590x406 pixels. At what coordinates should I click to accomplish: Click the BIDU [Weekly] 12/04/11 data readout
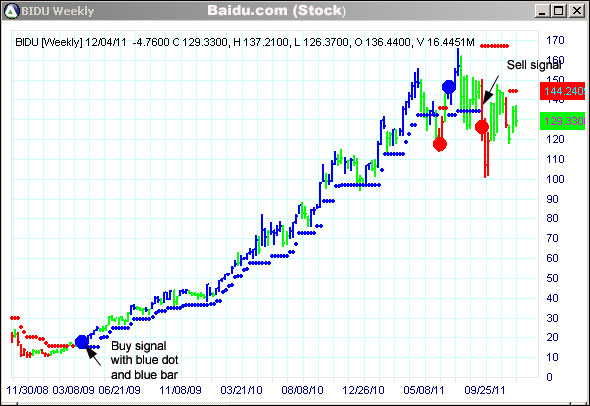click(245, 42)
